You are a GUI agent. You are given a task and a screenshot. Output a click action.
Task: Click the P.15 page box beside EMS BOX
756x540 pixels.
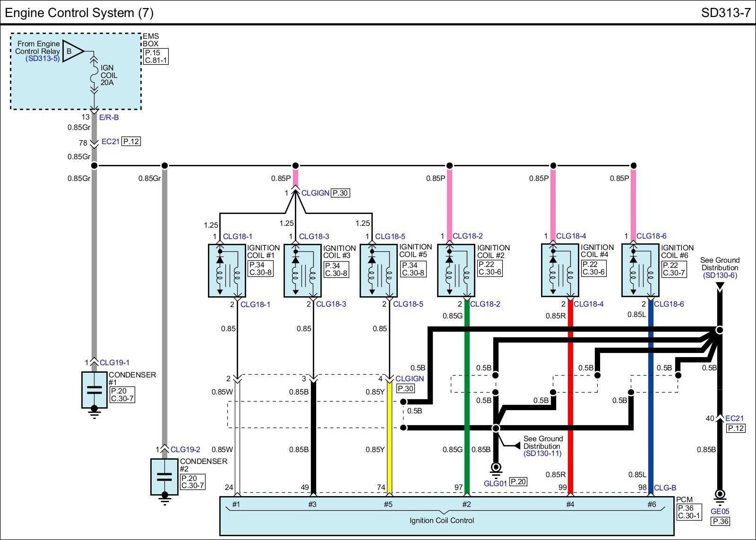[x=153, y=53]
